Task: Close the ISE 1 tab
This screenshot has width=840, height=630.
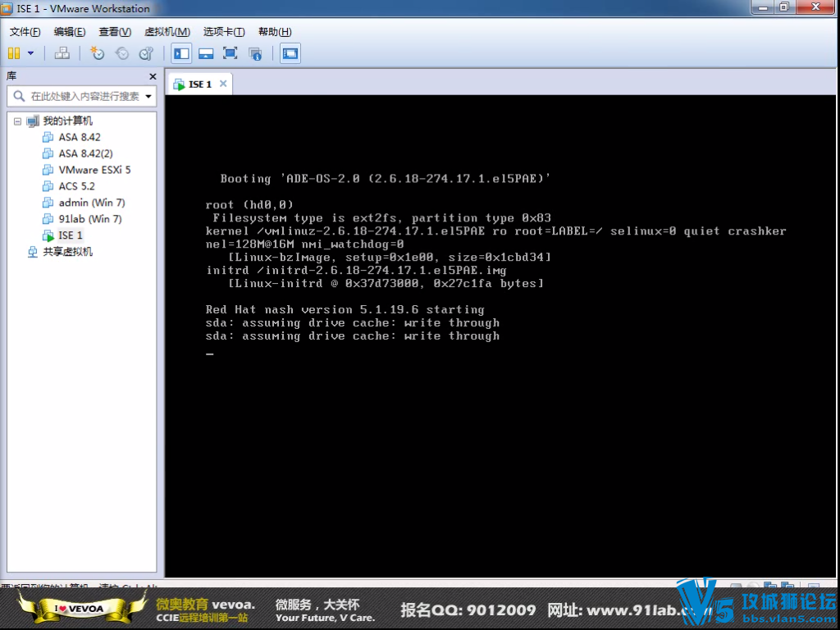Action: click(221, 84)
